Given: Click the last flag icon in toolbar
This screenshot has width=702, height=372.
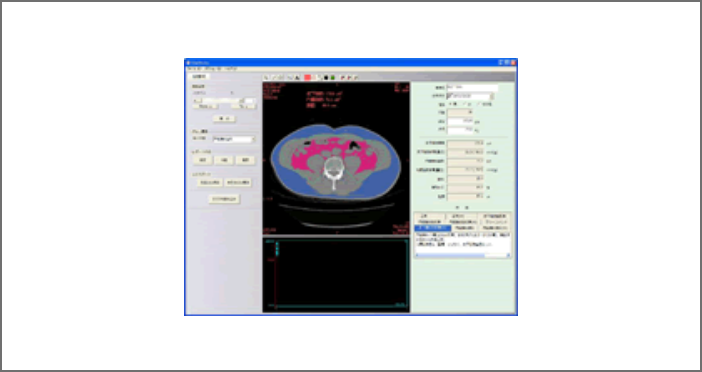Looking at the screenshot, I should tap(355, 77).
